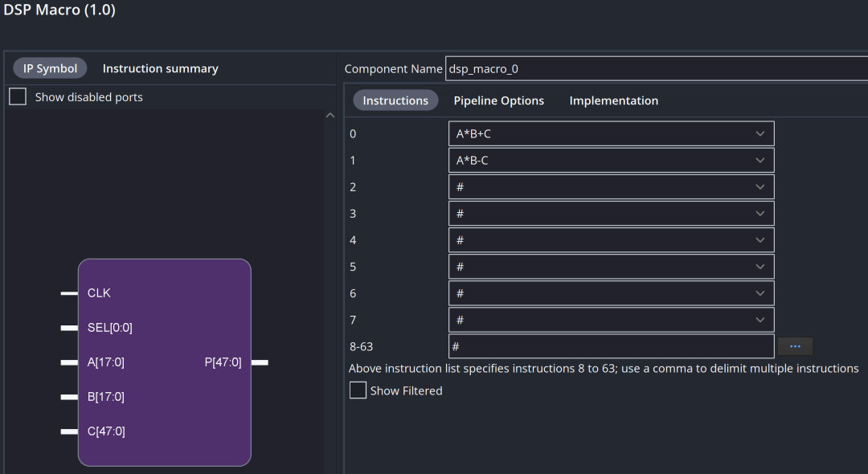868x474 pixels.
Task: Switch to the Pipeline Options tab
Action: tap(498, 100)
